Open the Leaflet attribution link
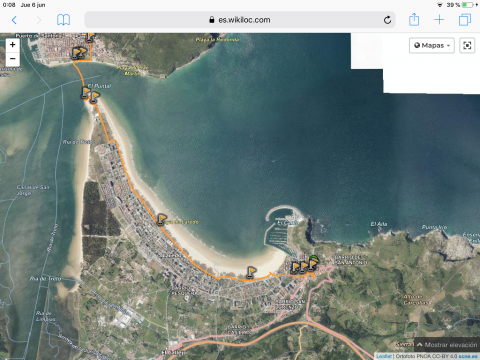 point(384,356)
